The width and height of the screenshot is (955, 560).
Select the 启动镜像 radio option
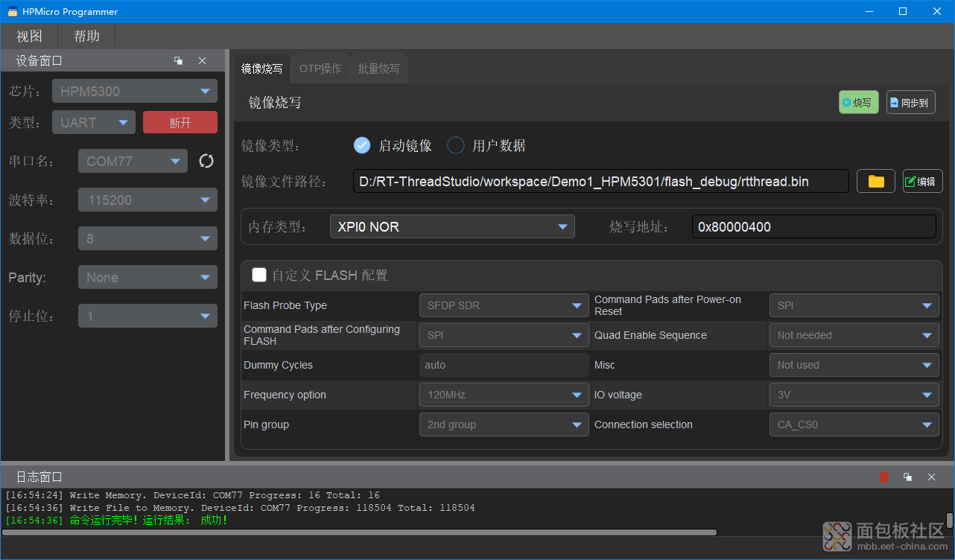(362, 145)
